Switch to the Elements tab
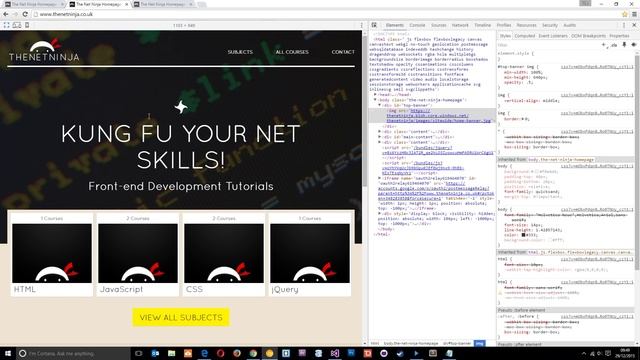640x360 pixels. coord(395,25)
